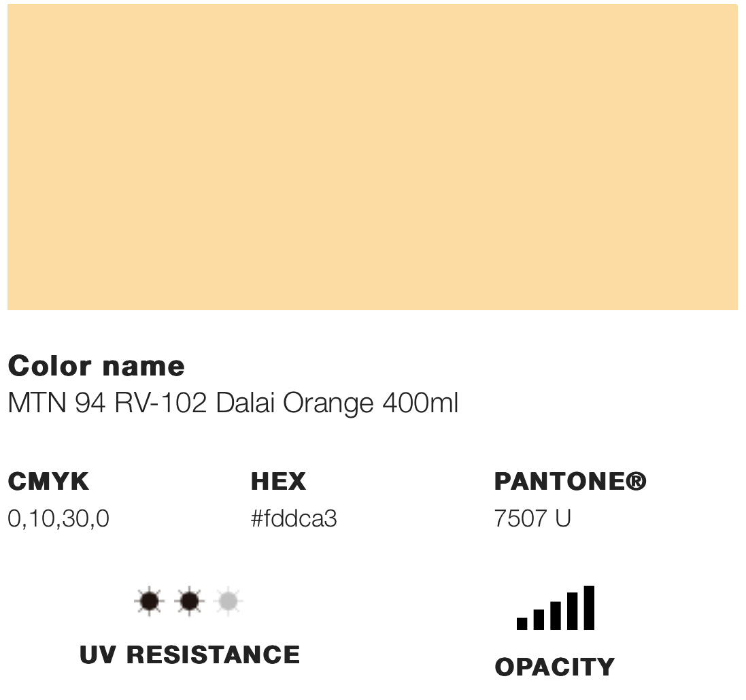This screenshot has height=700, width=746.
Task: Click the RV-102 code in product name
Action: [x=160, y=403]
